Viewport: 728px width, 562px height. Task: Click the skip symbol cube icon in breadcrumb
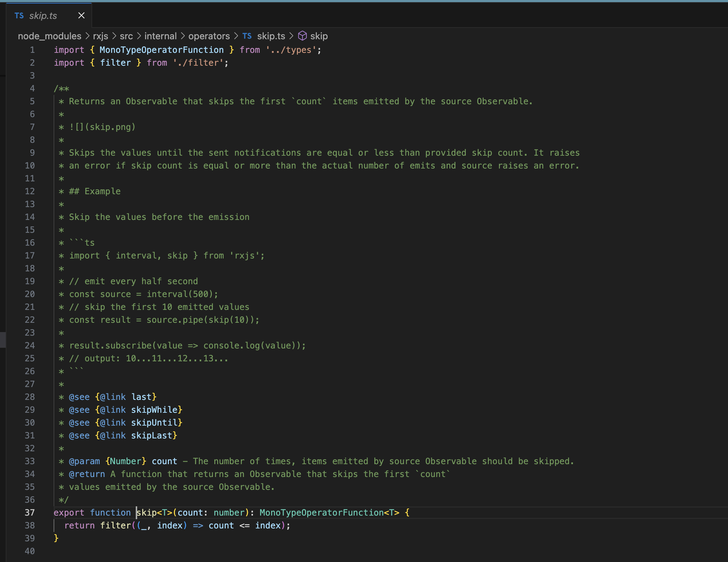[303, 36]
